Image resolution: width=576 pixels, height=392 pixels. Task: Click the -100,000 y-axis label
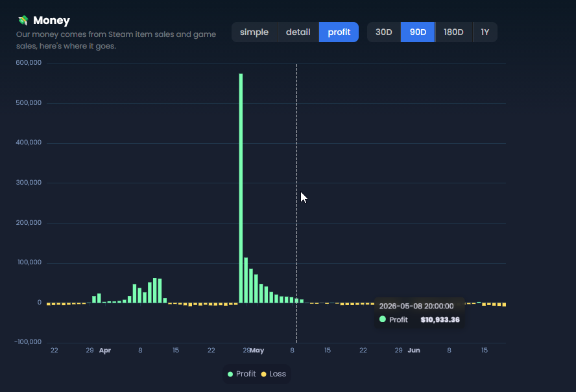28,342
